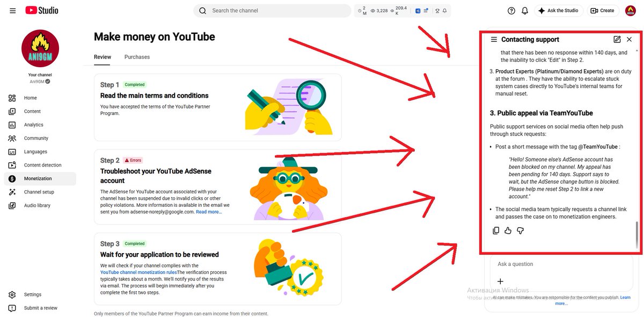Open the chat panel menu icon
644x317 pixels.
pos(494,39)
